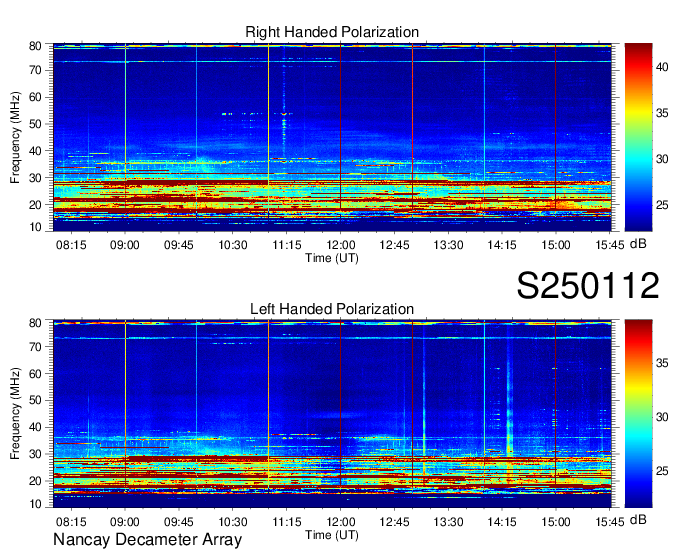Image resolution: width=680 pixels, height=552 pixels.
Task: Click the "Left Handed Polarization" plot title
Action: (x=332, y=309)
